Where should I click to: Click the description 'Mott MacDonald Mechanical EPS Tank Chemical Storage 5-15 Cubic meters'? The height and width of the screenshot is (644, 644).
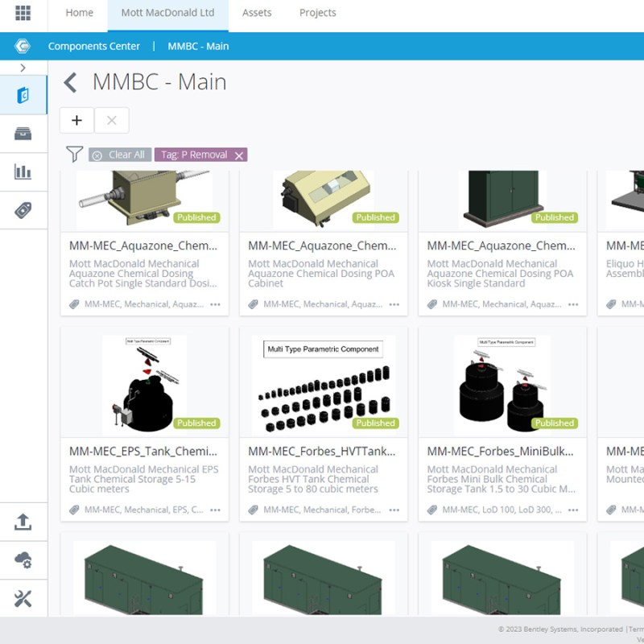point(144,479)
